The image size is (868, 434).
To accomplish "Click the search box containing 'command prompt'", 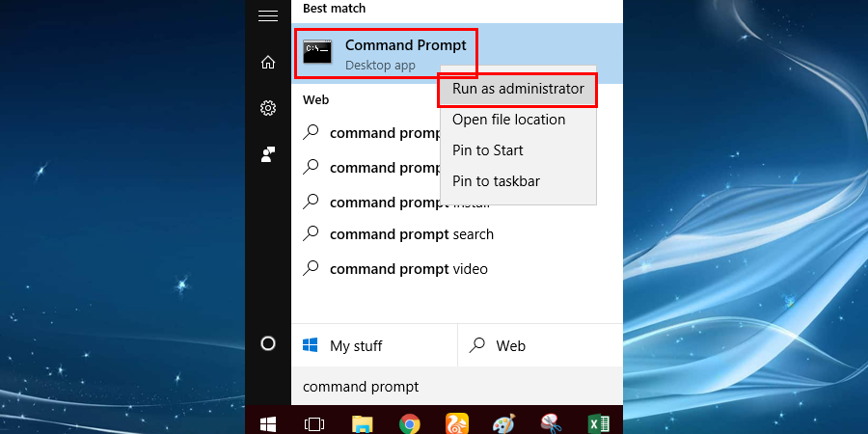I will 457,387.
